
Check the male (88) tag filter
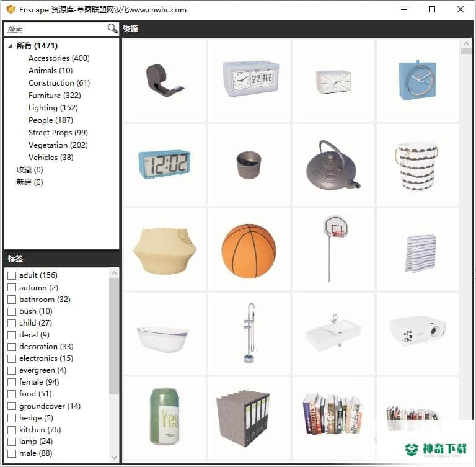coord(12,453)
